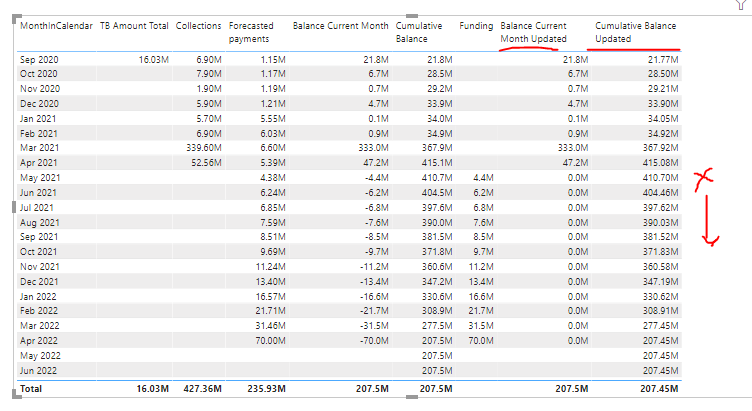752x411 pixels.
Task: Grab the top center resize handle of table
Action: point(411,16)
